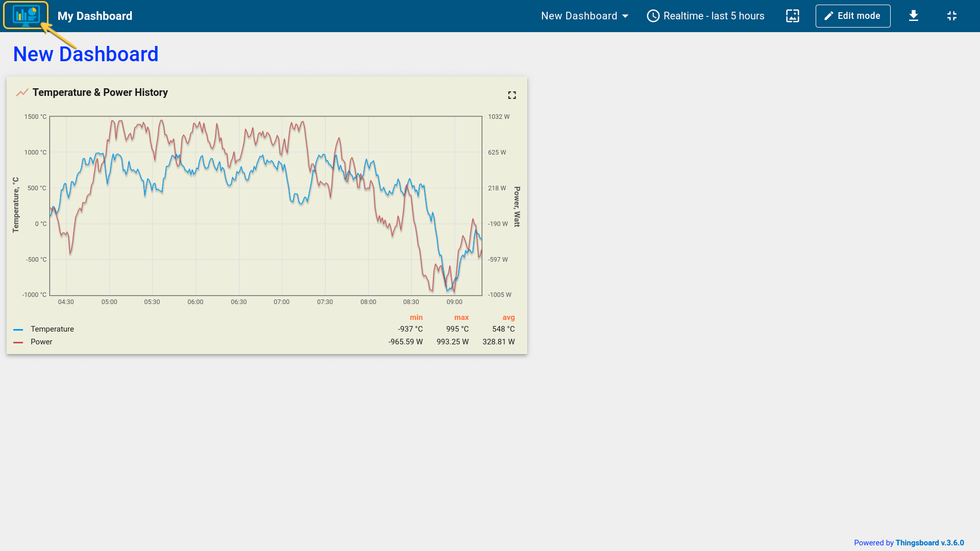Open the image export icon in header
The image size is (980, 551).
tap(792, 16)
